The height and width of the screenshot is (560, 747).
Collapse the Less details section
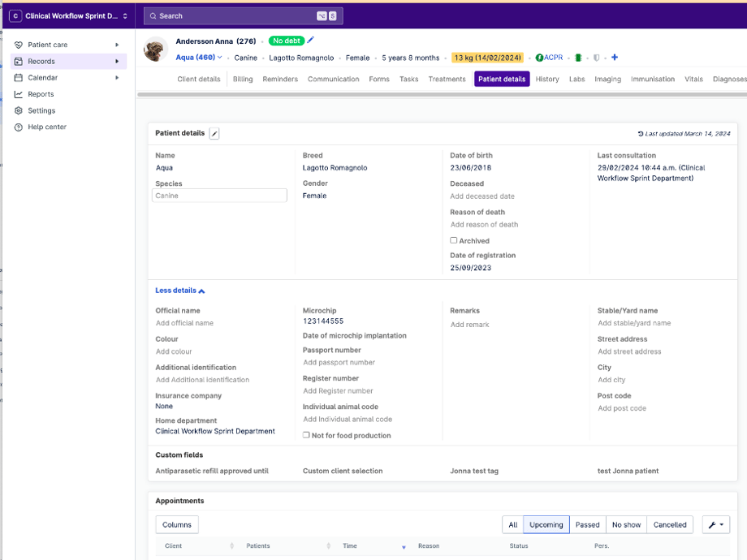(180, 291)
